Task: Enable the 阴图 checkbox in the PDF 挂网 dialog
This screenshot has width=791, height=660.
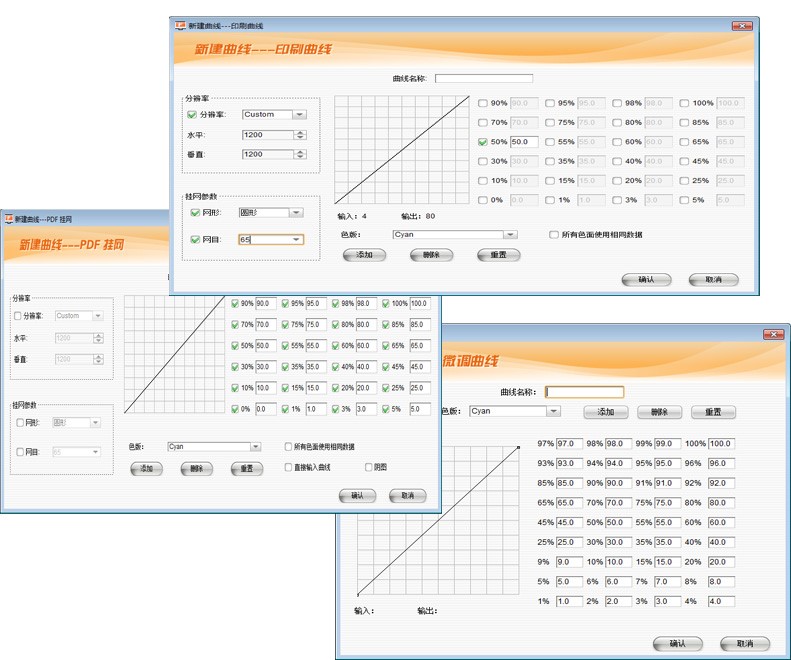Action: click(368, 467)
